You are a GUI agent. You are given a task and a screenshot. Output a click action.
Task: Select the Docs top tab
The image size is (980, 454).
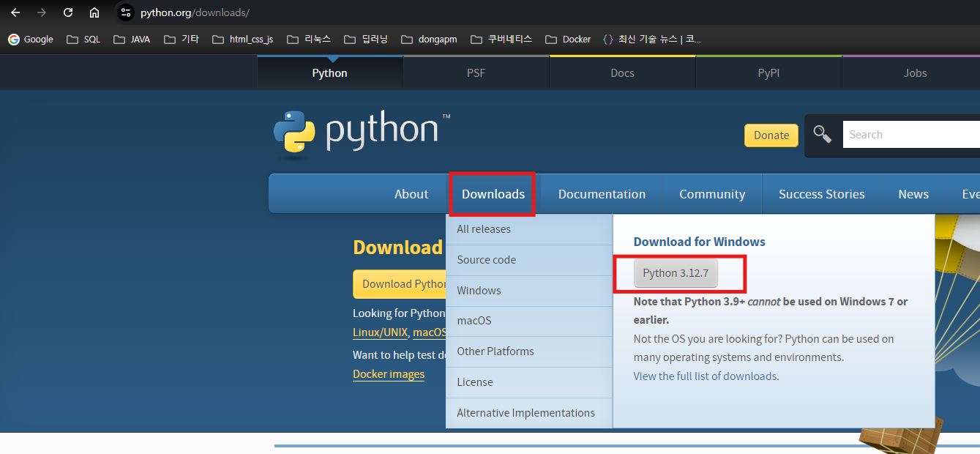622,73
